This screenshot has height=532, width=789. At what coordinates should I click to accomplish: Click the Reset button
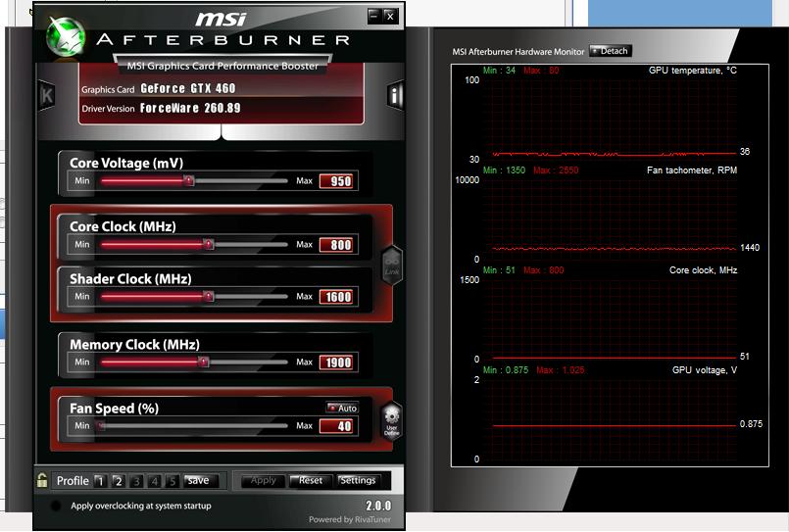point(311,481)
